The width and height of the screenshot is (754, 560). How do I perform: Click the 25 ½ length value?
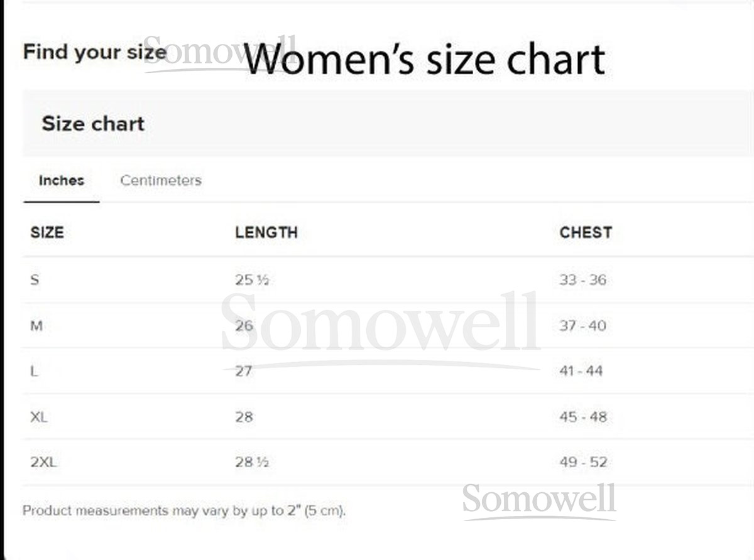[x=252, y=280]
